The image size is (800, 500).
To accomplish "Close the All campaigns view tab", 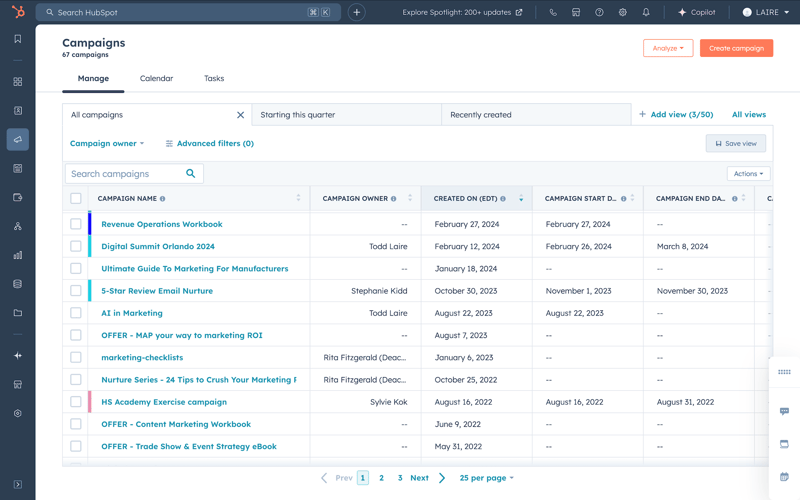I will [240, 115].
